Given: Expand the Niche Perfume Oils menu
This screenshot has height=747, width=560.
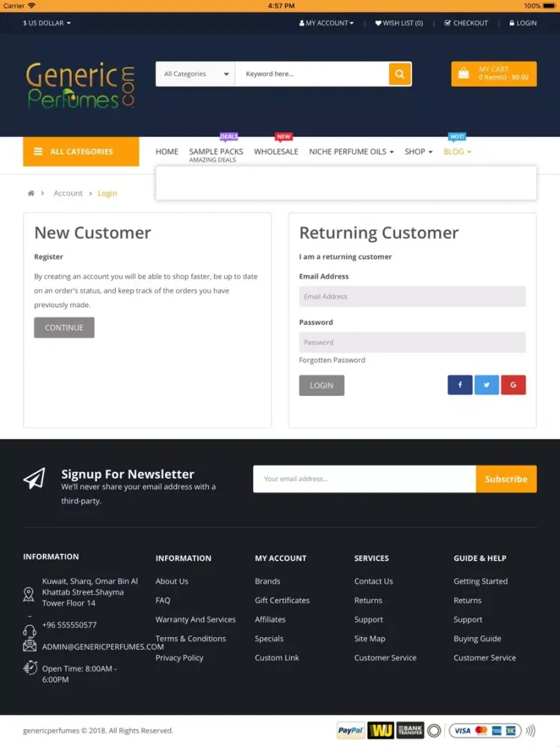Looking at the screenshot, I should (352, 152).
